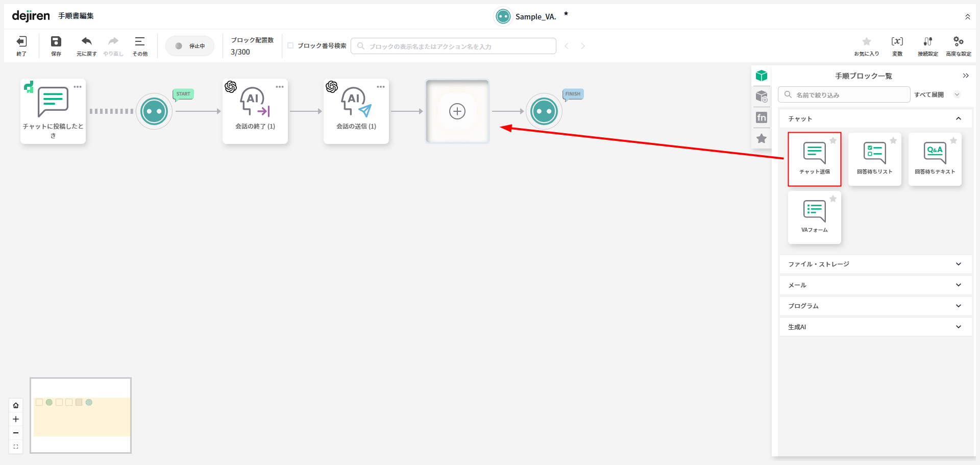Enable the ブロック番号検索 checkbox
Viewport: 980px width, 465px height.
[290, 45]
